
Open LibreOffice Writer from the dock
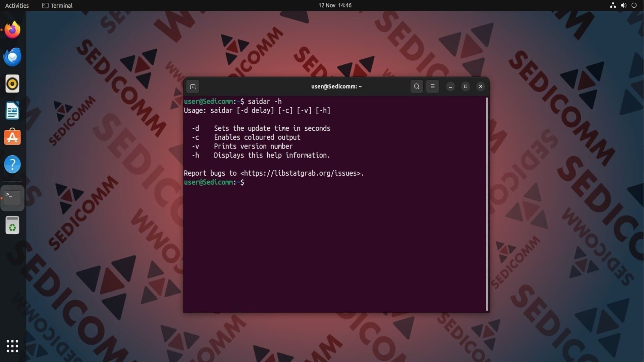tap(12, 111)
